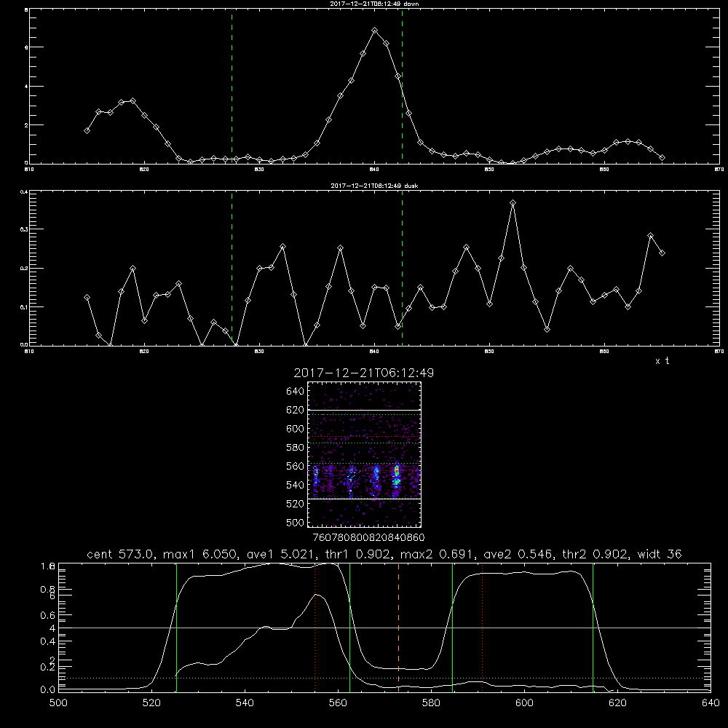This screenshot has width=728, height=728.
Task: Click the bottom plot x-axis label '580'
Action: click(431, 703)
